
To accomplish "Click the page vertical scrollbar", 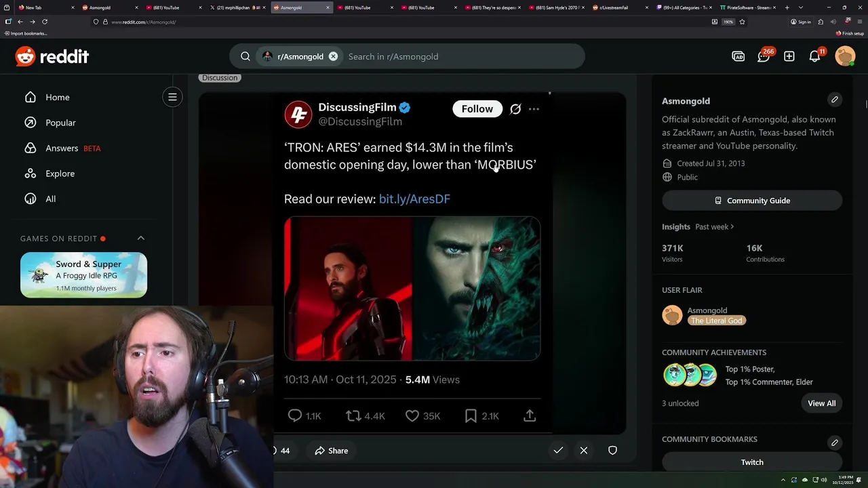I will [x=865, y=104].
